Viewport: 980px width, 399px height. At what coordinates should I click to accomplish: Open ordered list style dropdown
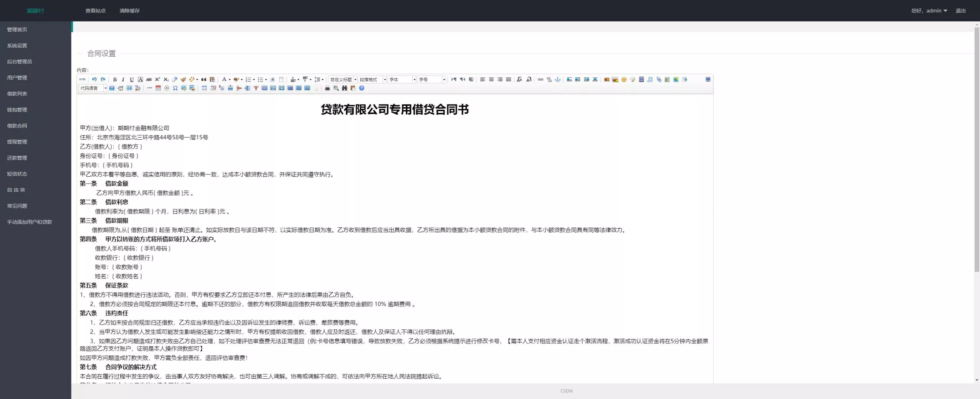pos(254,80)
